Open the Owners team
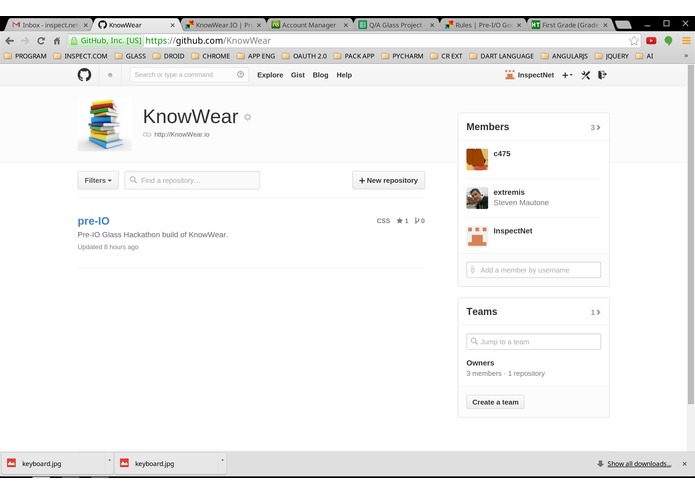 480,363
